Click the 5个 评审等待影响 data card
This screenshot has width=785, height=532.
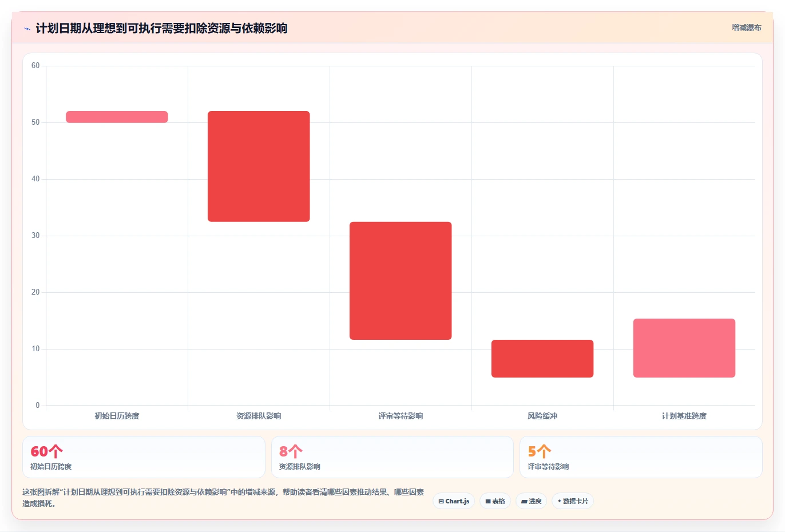(x=641, y=457)
